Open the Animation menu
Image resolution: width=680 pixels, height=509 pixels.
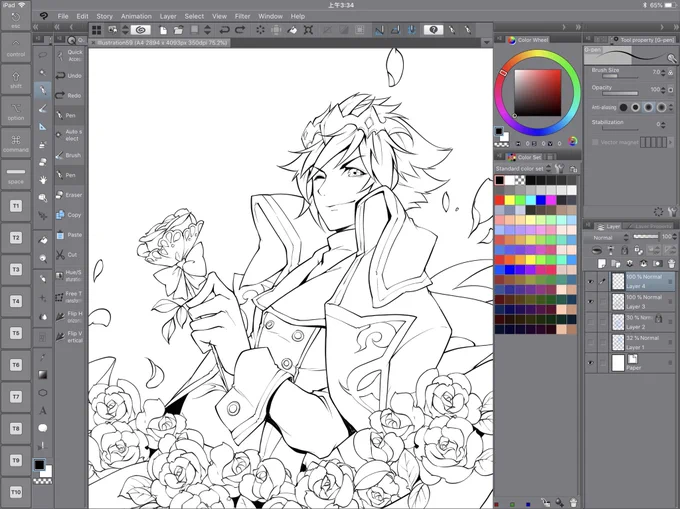point(136,16)
